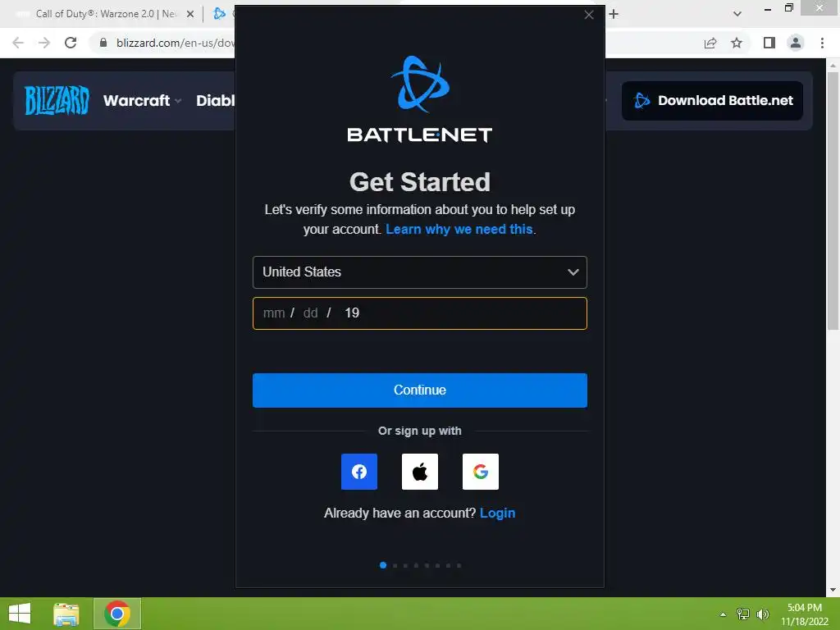Open 'Learn why we need this' link
840x630 pixels.
tap(459, 230)
